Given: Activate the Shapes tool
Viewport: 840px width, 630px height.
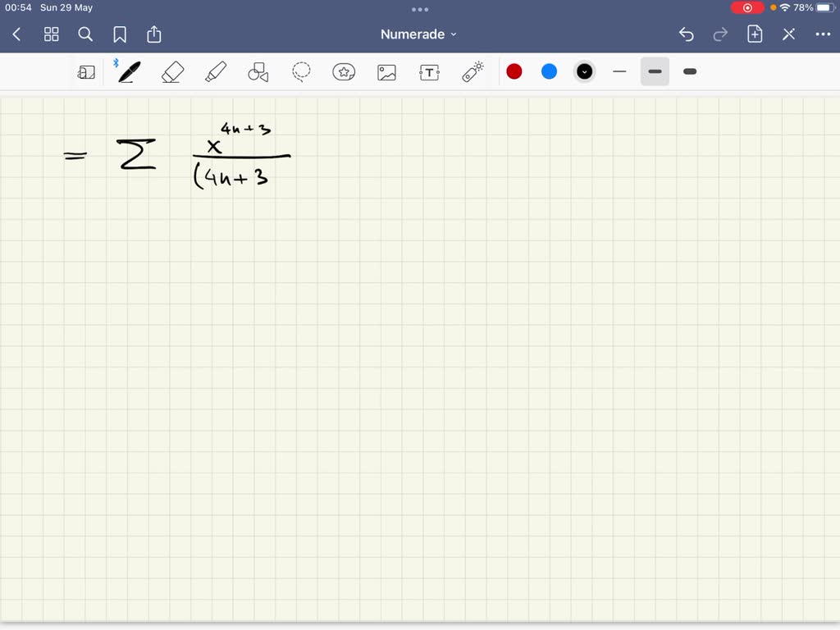Looking at the screenshot, I should [x=258, y=72].
